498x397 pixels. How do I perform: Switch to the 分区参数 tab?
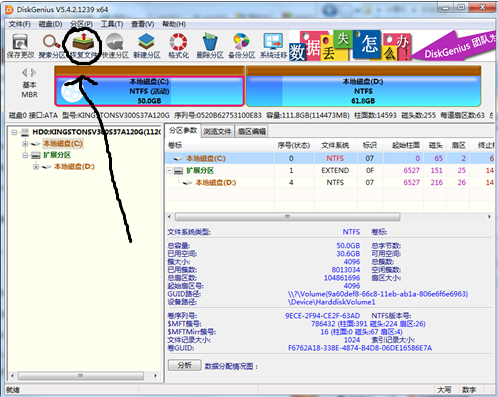pos(183,130)
